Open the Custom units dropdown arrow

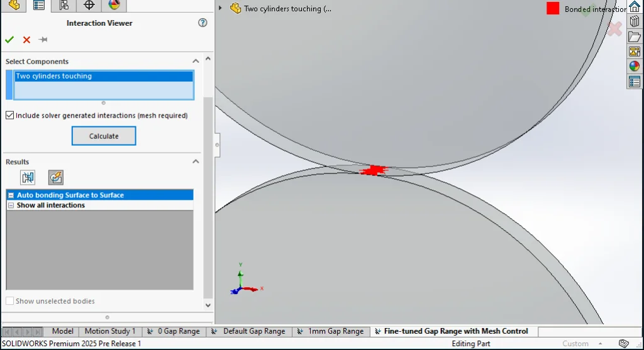point(600,344)
